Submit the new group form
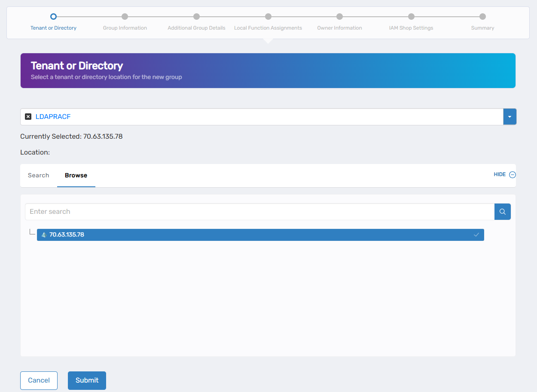The width and height of the screenshot is (537, 392). point(87,380)
